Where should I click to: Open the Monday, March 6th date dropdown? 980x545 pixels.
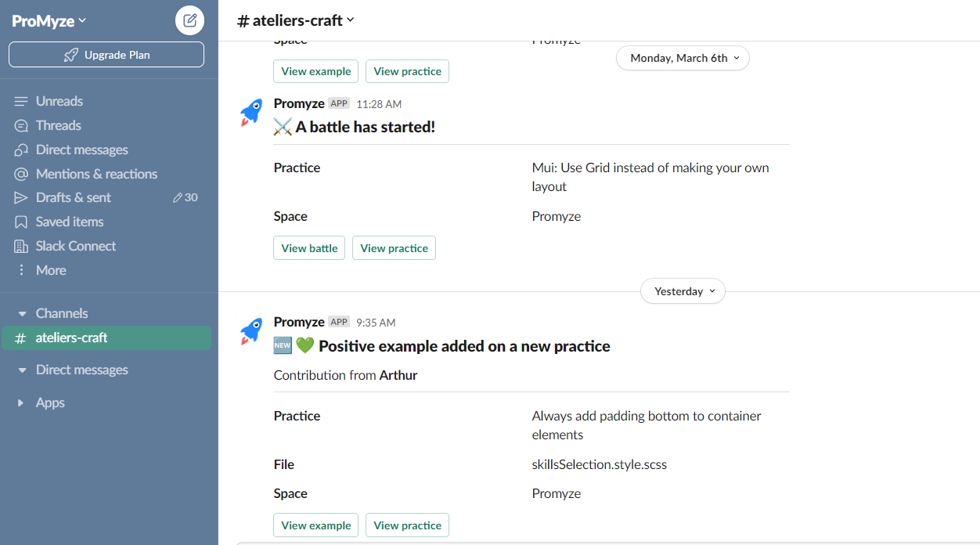coord(683,58)
